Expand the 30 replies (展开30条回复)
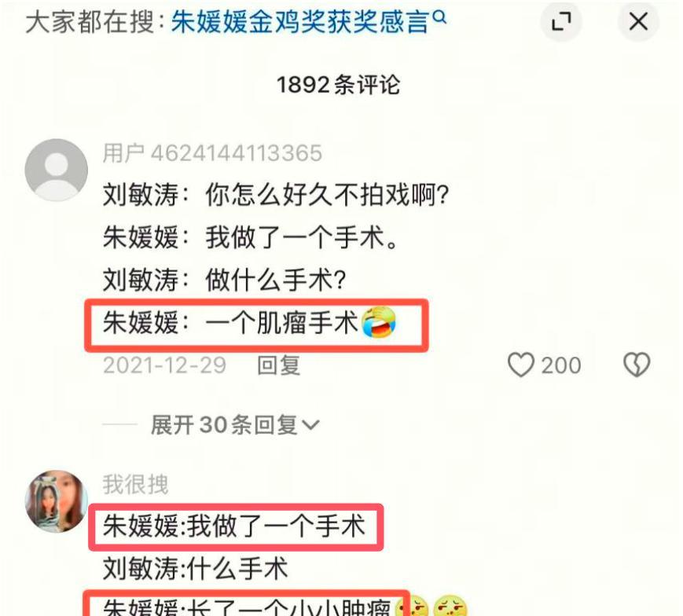 click(235, 424)
